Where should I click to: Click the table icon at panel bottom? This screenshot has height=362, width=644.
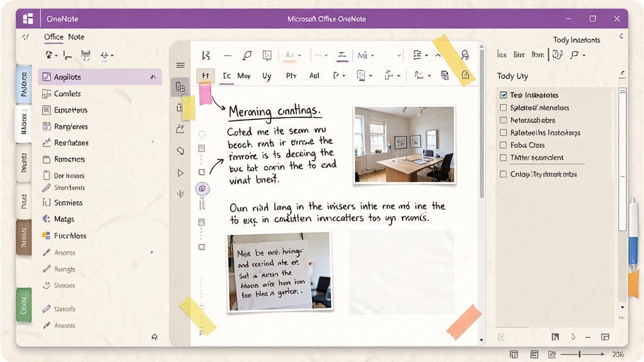[605, 337]
